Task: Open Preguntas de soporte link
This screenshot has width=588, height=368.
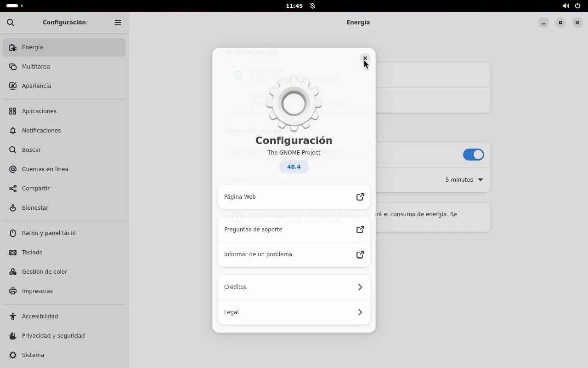Action: [294, 230]
